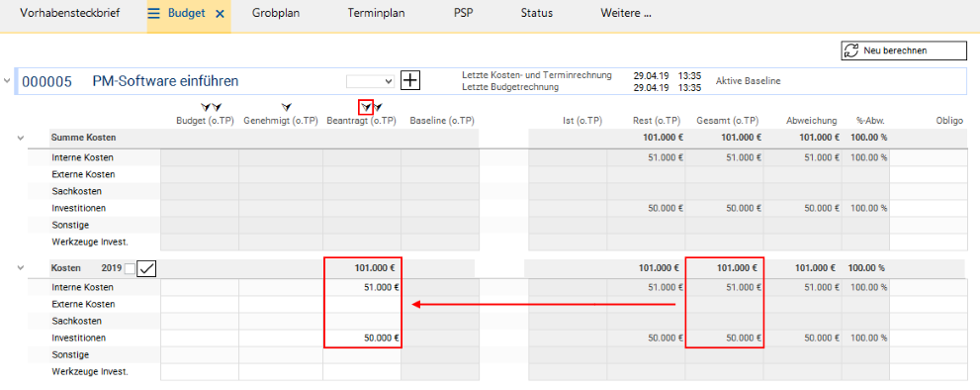Click Investitionen row under Summe Kosten
The image size is (980, 390).
pos(79,208)
